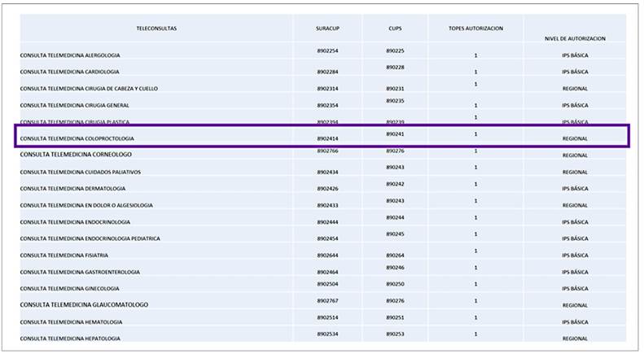Click SURACUP code 8902414
The image size is (644, 354).
point(327,138)
